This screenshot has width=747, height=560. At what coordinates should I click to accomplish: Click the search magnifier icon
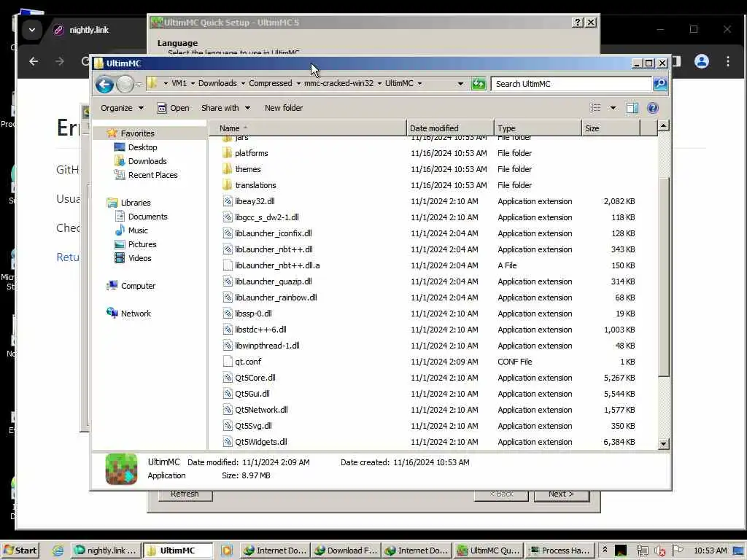[x=659, y=84]
